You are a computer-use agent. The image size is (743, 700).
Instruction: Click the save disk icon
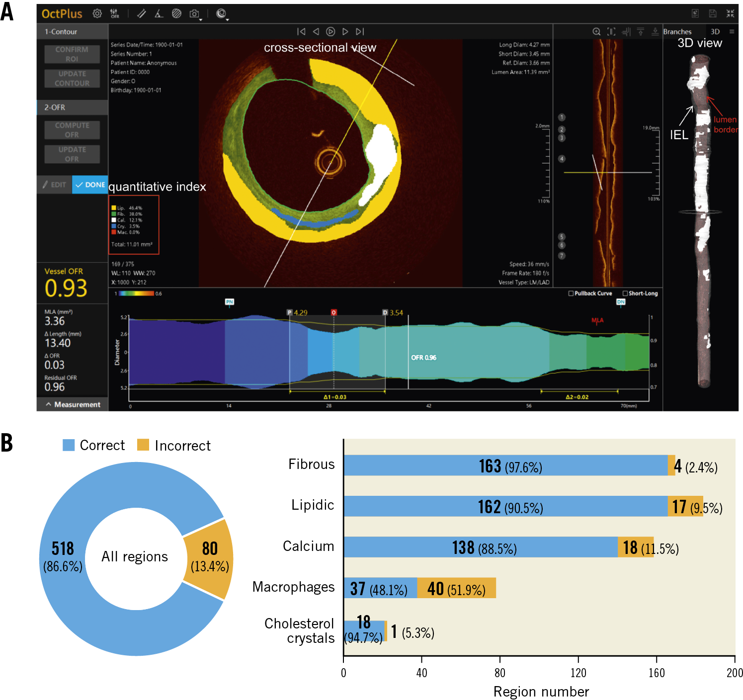(x=713, y=14)
